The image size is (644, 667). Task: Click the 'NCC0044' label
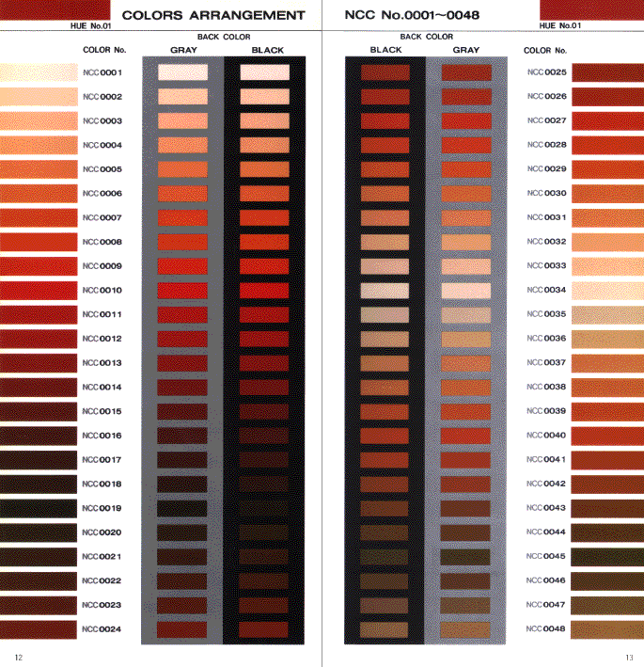546,532
